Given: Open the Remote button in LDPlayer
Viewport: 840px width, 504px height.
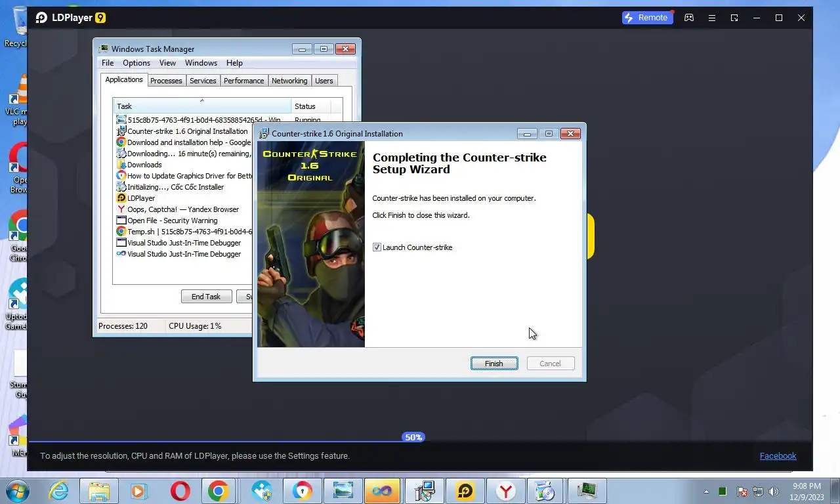Looking at the screenshot, I should [647, 18].
